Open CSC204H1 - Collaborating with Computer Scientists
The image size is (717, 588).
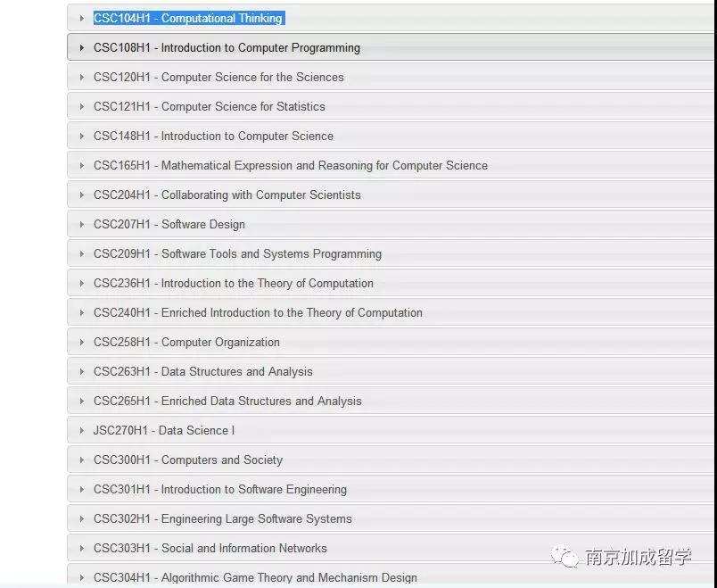pyautogui.click(x=227, y=195)
